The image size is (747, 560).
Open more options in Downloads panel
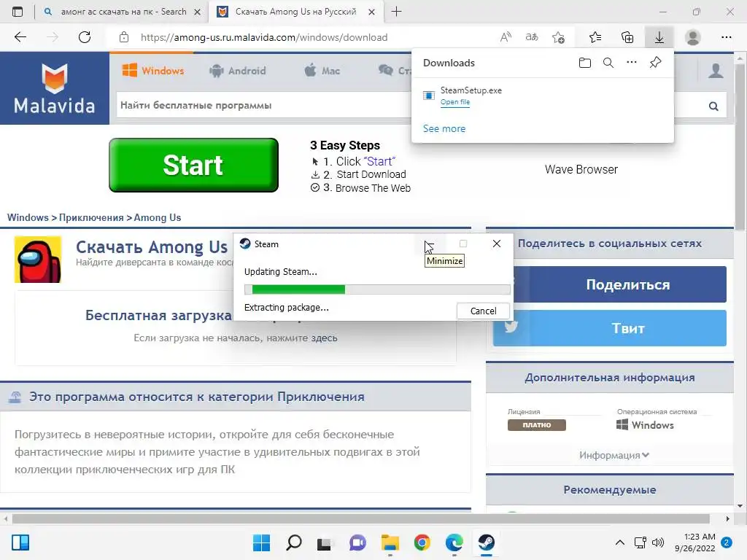click(x=632, y=63)
